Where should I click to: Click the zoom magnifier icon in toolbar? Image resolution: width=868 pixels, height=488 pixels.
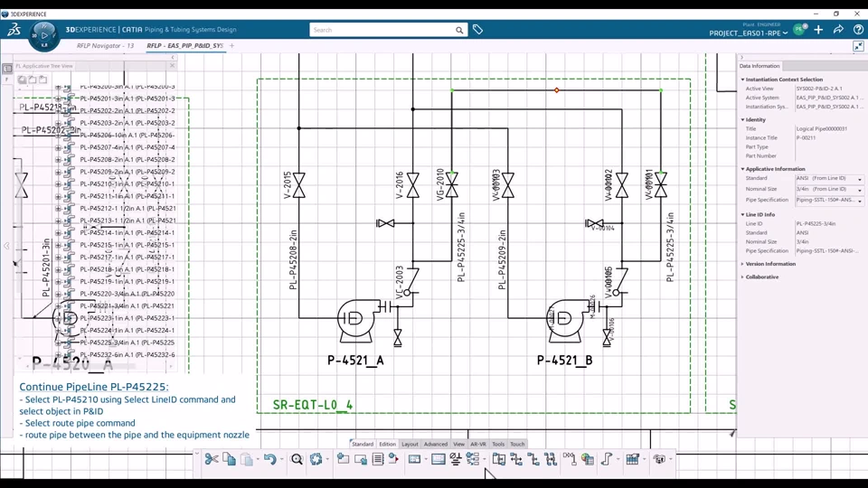point(297,460)
